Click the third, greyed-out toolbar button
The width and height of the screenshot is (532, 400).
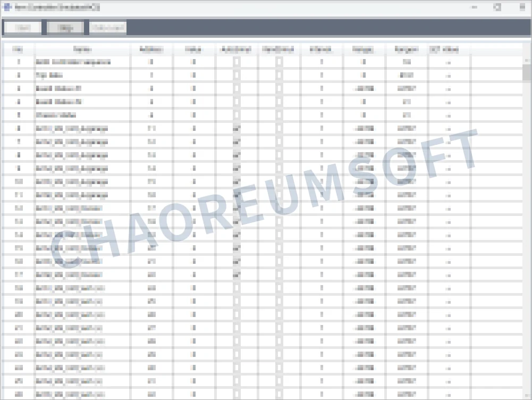(x=108, y=28)
